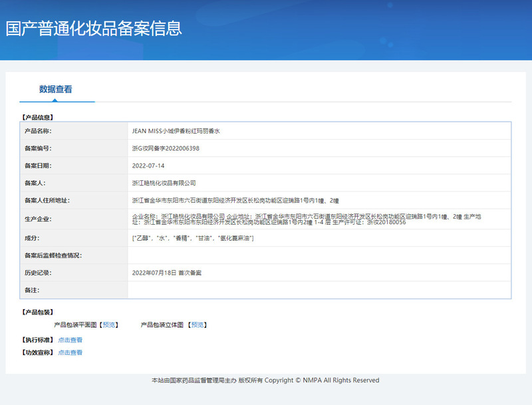The image size is (532, 405).
Task: Preview the 产品包装平面图 image
Action: pyautogui.click(x=109, y=325)
